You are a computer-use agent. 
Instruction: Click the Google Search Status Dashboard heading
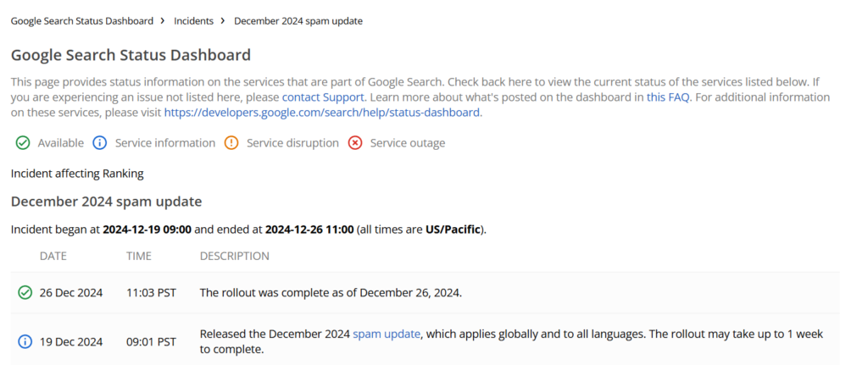[x=131, y=55]
